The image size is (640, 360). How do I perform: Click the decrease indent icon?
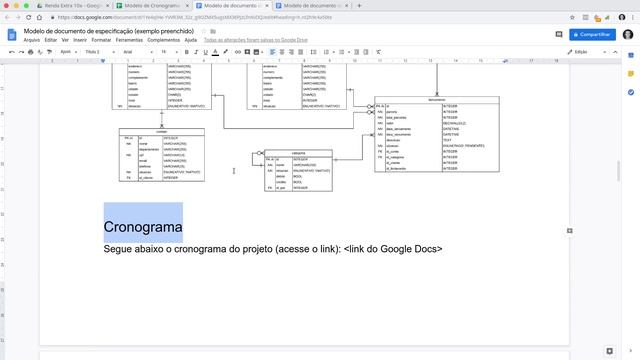356,52
